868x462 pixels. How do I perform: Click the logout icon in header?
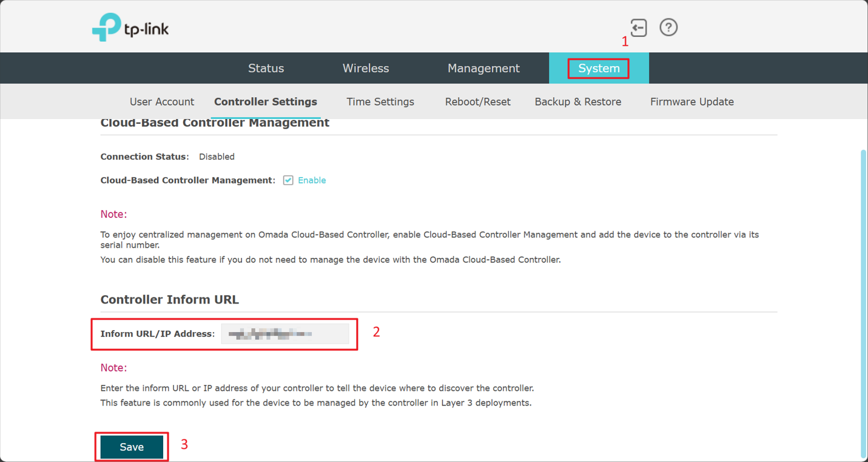pos(638,28)
